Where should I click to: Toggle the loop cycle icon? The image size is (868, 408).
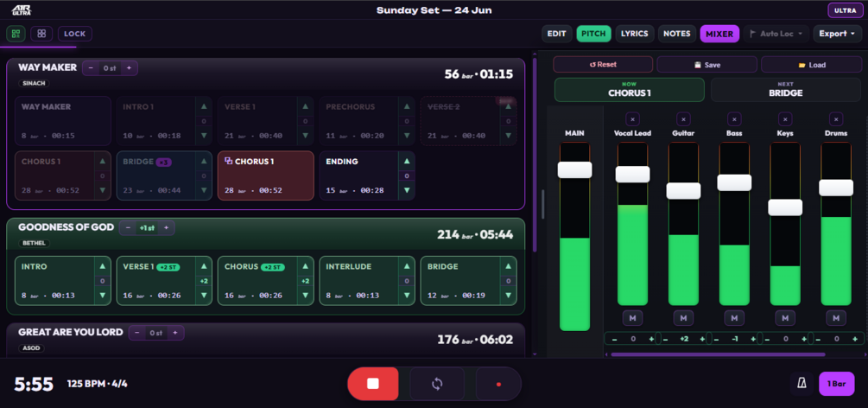pyautogui.click(x=437, y=384)
